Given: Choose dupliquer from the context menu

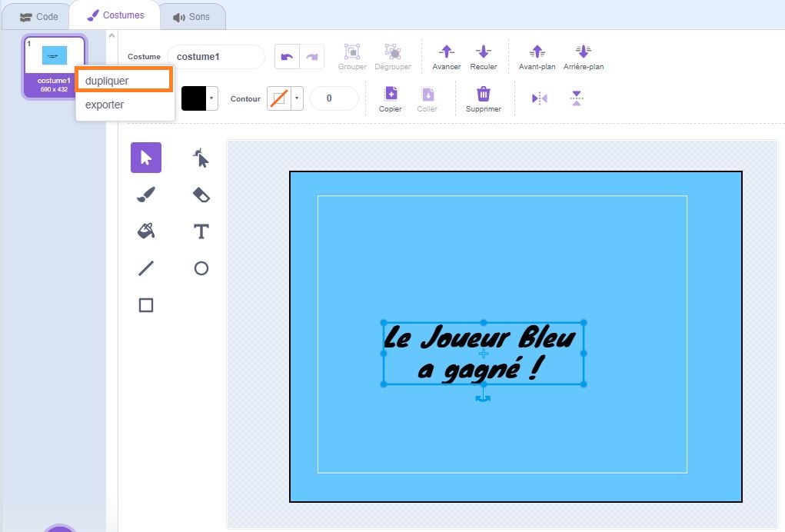Looking at the screenshot, I should [124, 81].
